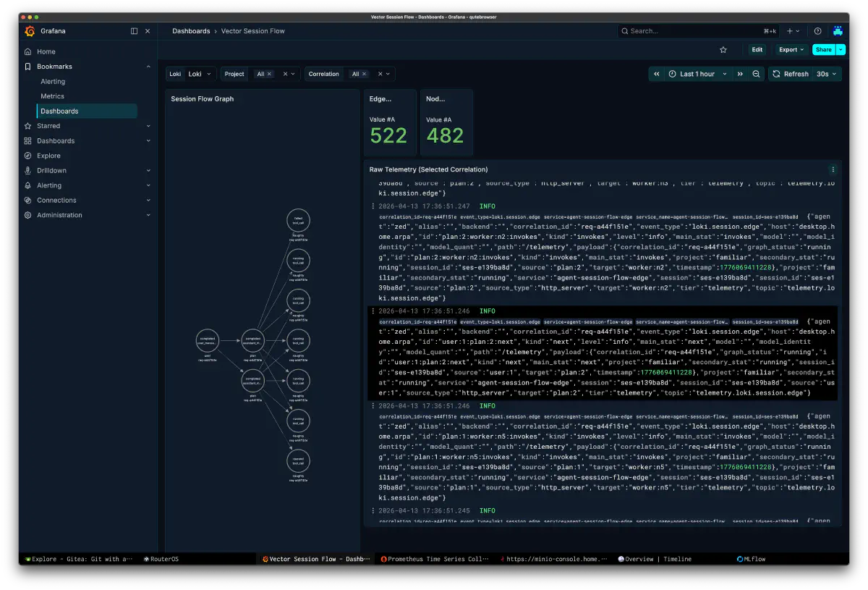
Task: Go to Dashboards breadcrumb link
Action: pyautogui.click(x=191, y=31)
